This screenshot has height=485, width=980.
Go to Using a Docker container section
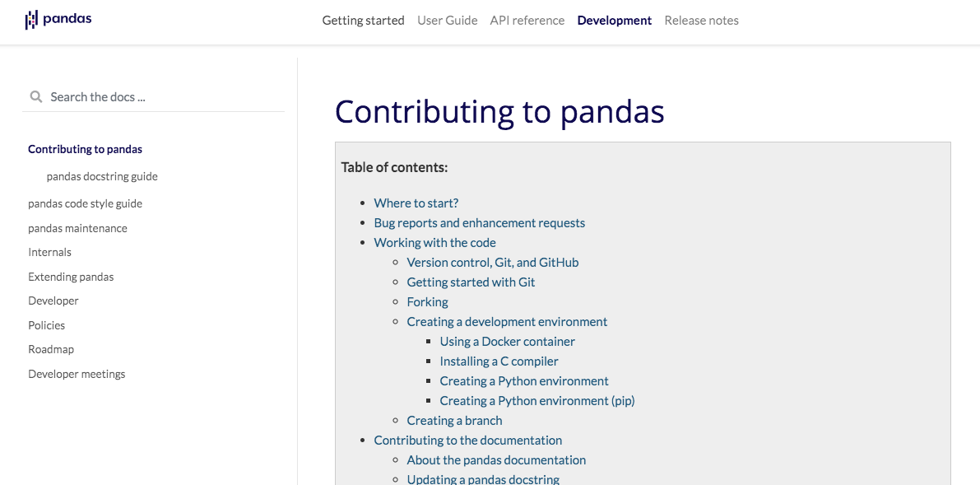tap(507, 341)
